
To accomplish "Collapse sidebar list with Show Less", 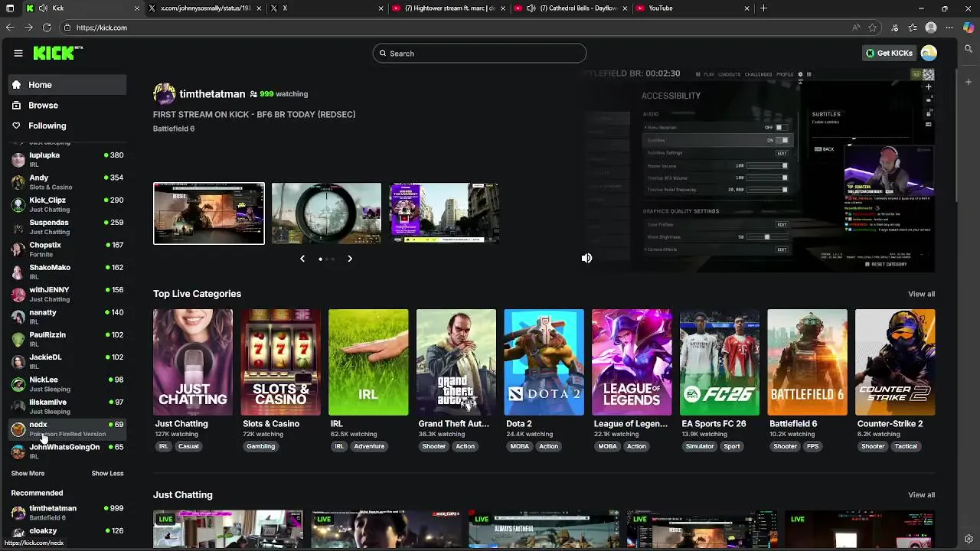I will [x=107, y=474].
